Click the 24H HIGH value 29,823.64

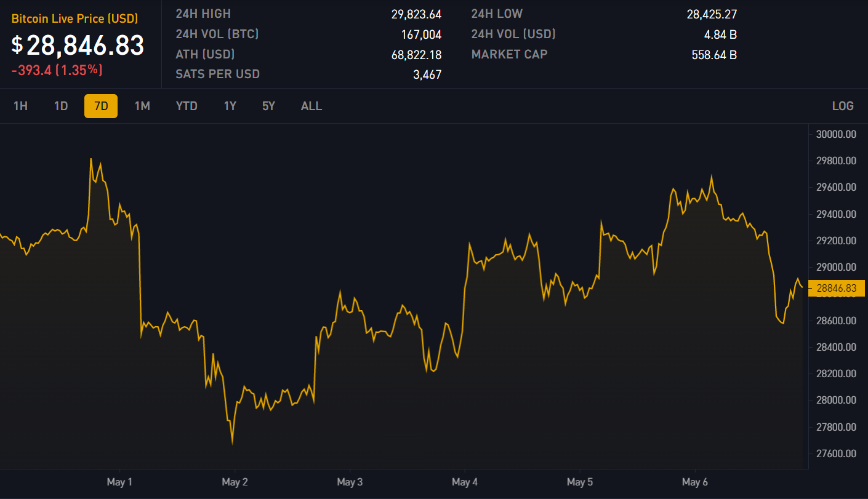416,14
